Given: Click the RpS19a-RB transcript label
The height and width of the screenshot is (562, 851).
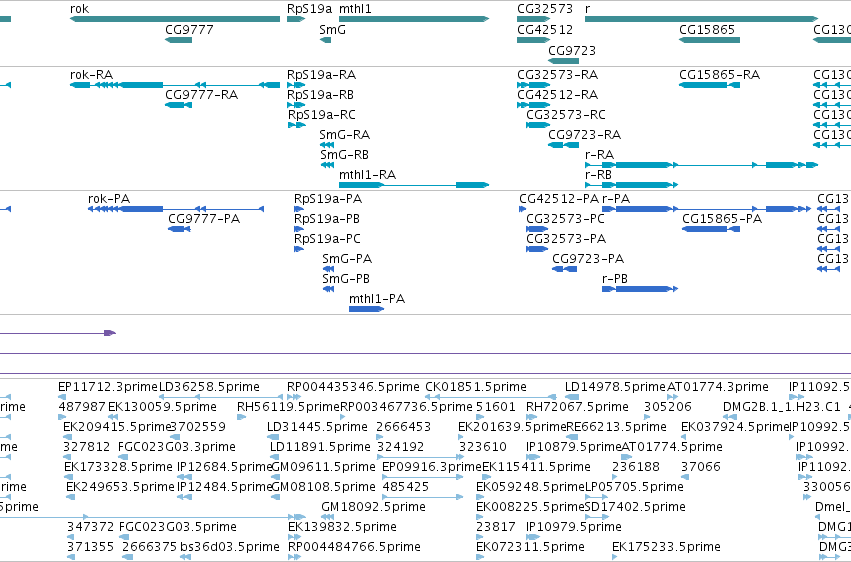Looking at the screenshot, I should (320, 94).
